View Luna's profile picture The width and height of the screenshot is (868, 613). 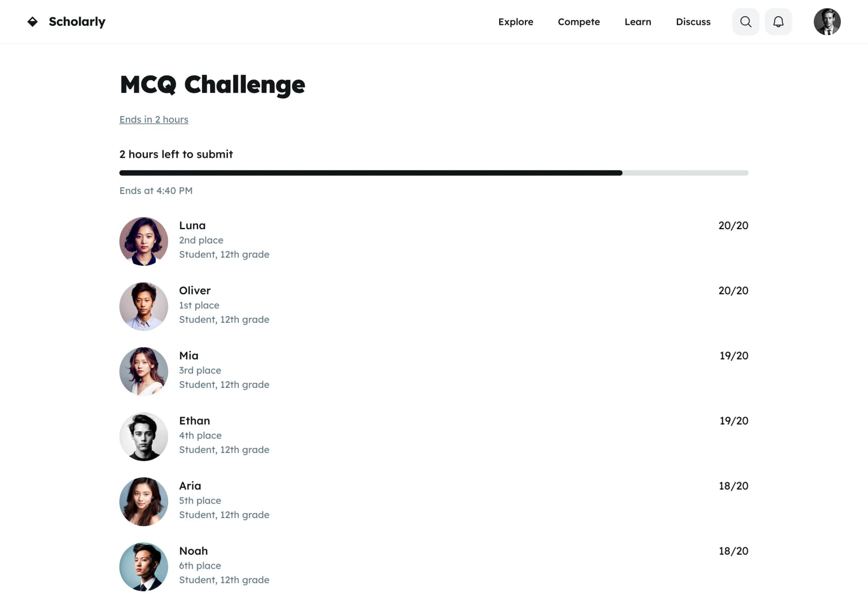click(x=144, y=241)
